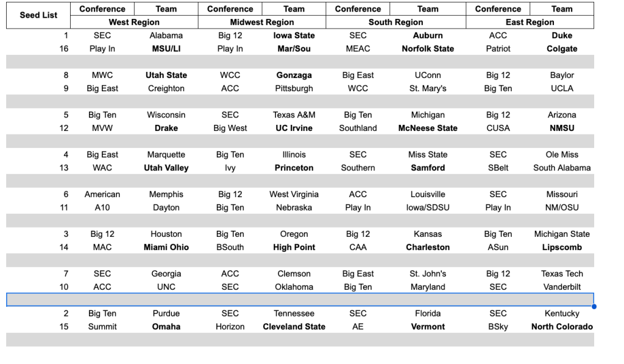624x364 pixels.
Task: Select the St. John's team cell
Action: (x=428, y=274)
